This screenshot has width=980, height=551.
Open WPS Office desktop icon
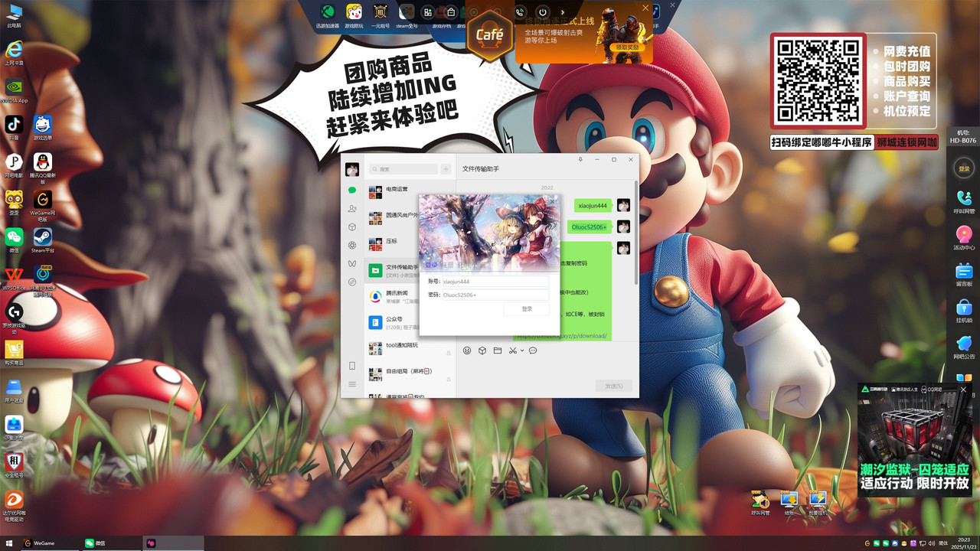pos(14,278)
